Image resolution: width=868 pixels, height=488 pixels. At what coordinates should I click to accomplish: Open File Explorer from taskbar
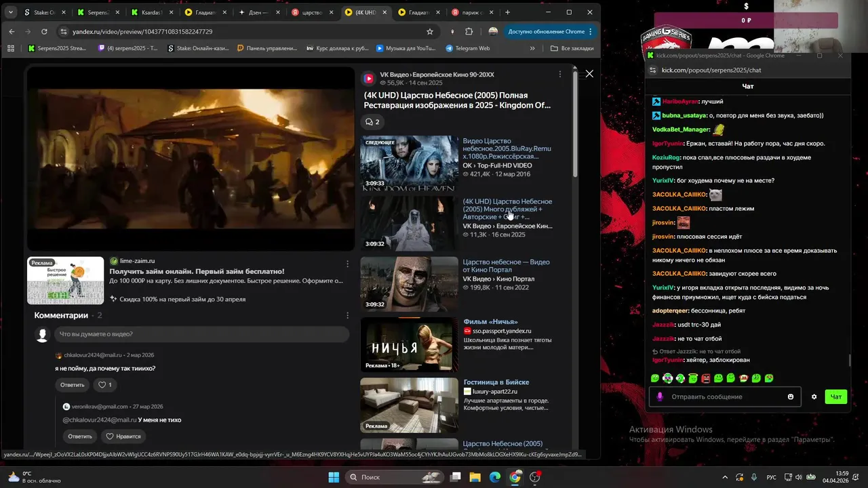tap(475, 477)
